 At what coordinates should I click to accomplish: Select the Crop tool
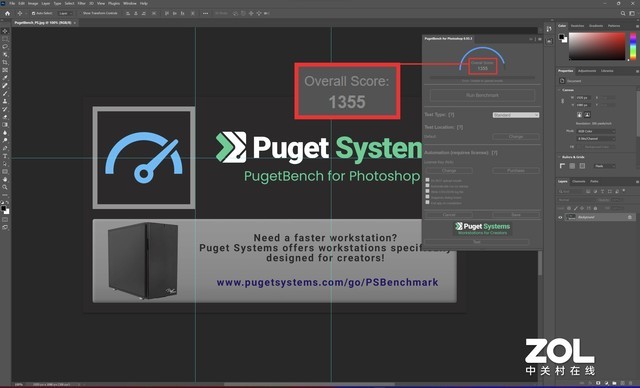(x=5, y=62)
